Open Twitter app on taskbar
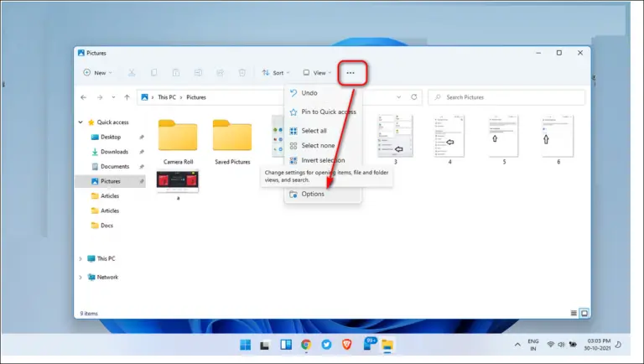Viewport: 644px width, 364px height. point(326,345)
